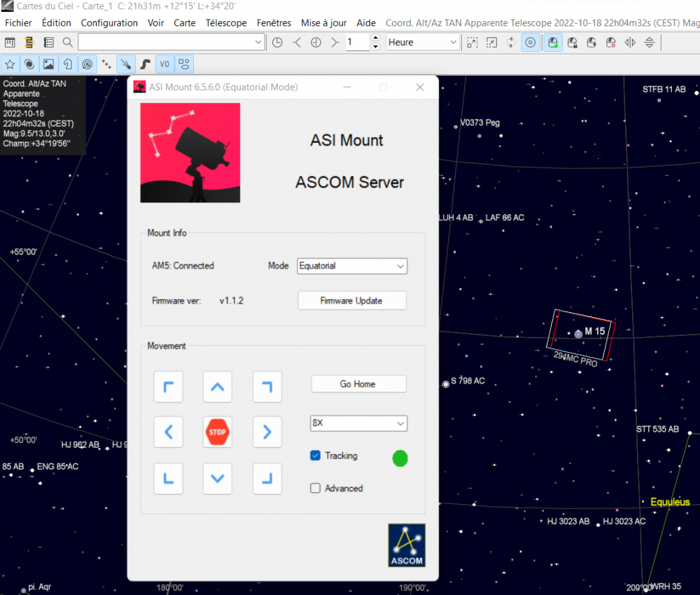Toggle show planets concentric orbit icon

coord(87,64)
